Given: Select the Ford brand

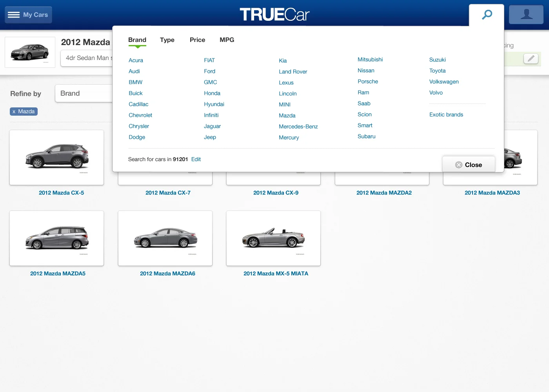Looking at the screenshot, I should coord(209,71).
